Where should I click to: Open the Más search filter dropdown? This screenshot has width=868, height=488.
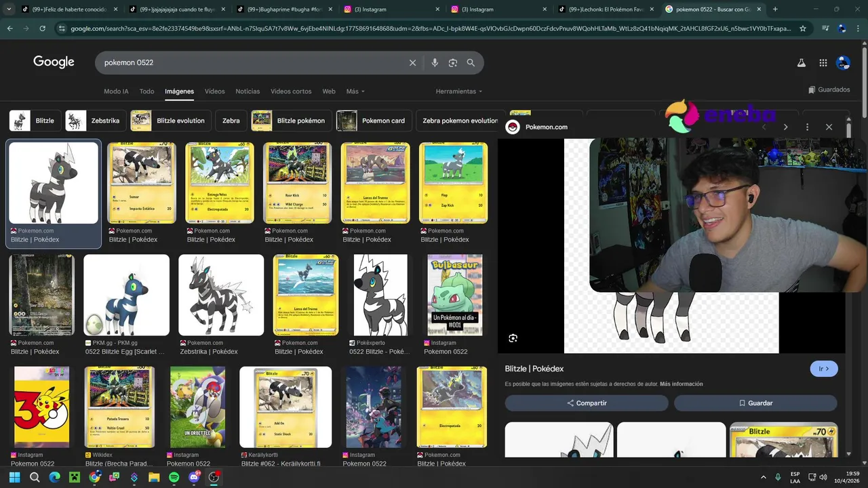355,91
